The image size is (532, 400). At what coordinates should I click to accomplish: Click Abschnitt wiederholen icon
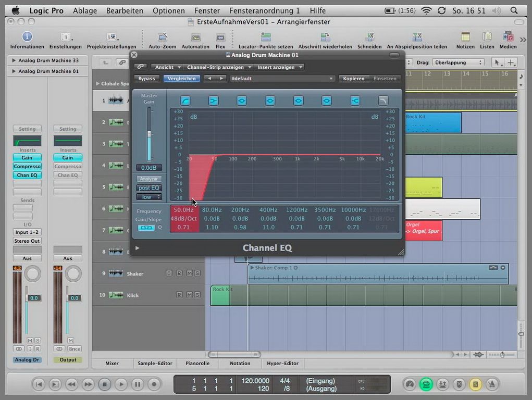325,36
